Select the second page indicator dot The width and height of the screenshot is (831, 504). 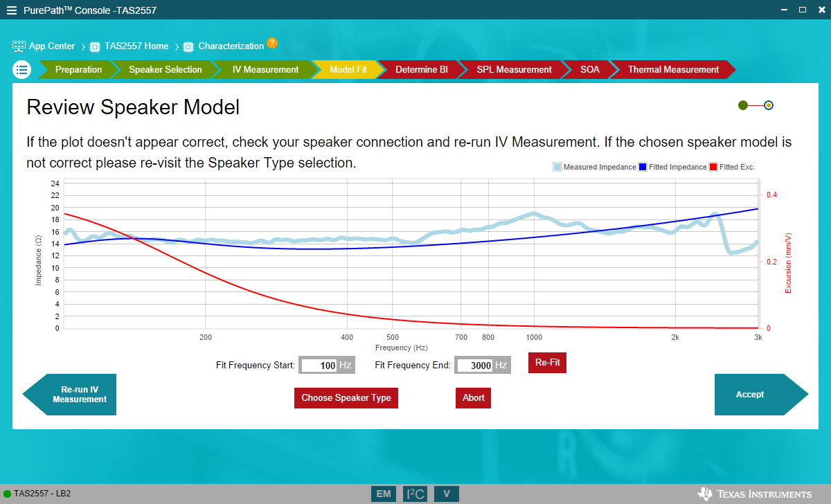769,105
